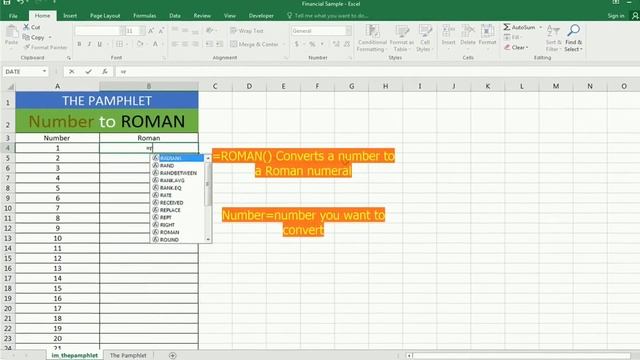640x360 pixels.
Task: Open the Name Box dropdown showing DATE
Action: pyautogui.click(x=44, y=71)
